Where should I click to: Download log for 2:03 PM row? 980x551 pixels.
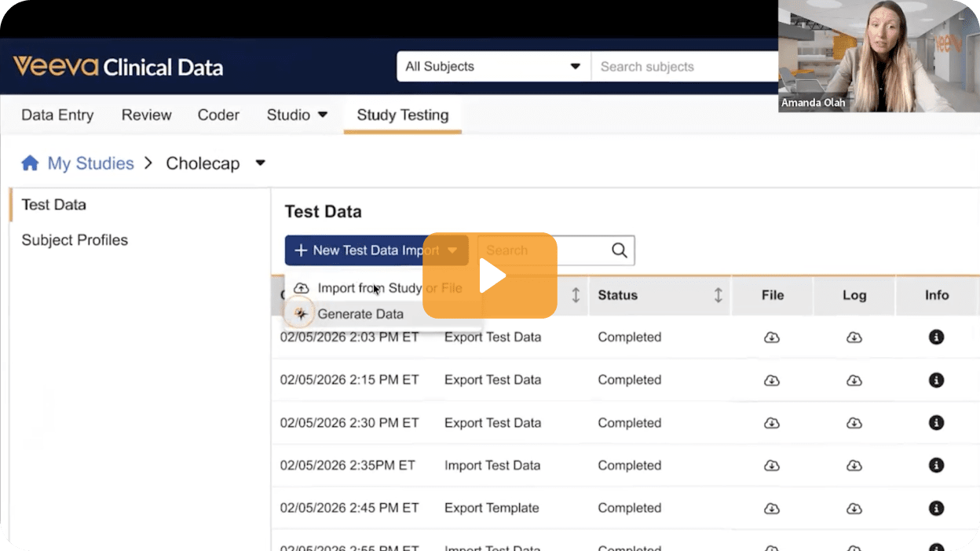(x=854, y=338)
